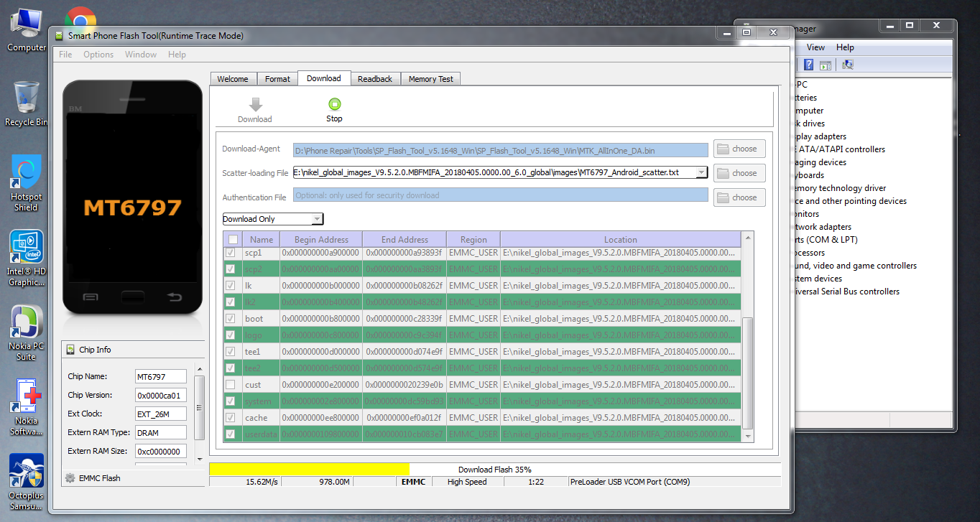Image resolution: width=980 pixels, height=522 pixels.
Task: Click the Download Flash 35% progress bar
Action: (x=494, y=470)
